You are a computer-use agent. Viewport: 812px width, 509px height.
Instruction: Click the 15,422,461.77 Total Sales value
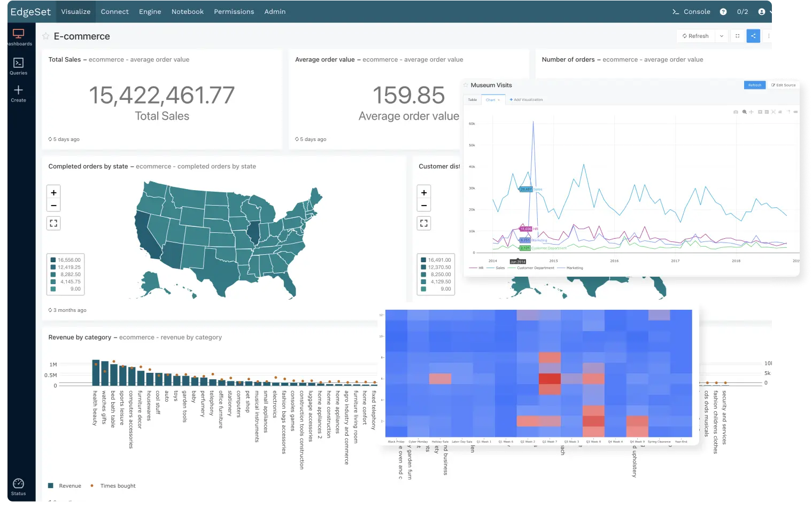click(x=162, y=96)
